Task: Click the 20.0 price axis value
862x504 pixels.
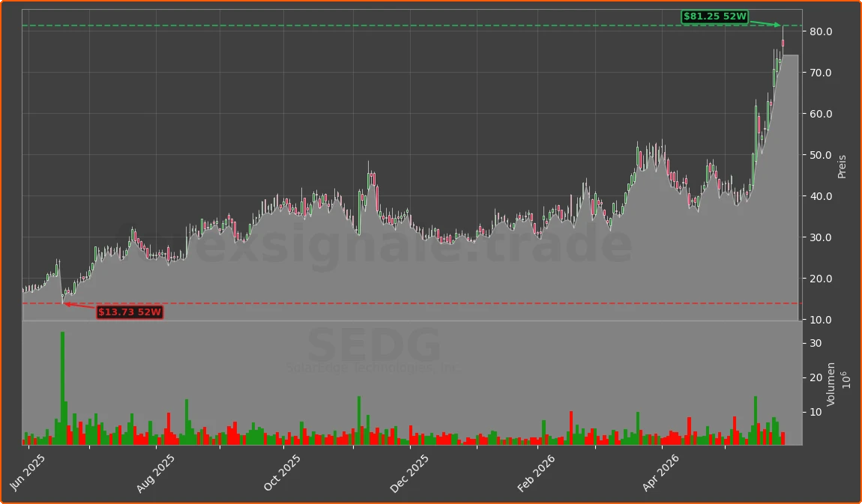Action: click(821, 279)
